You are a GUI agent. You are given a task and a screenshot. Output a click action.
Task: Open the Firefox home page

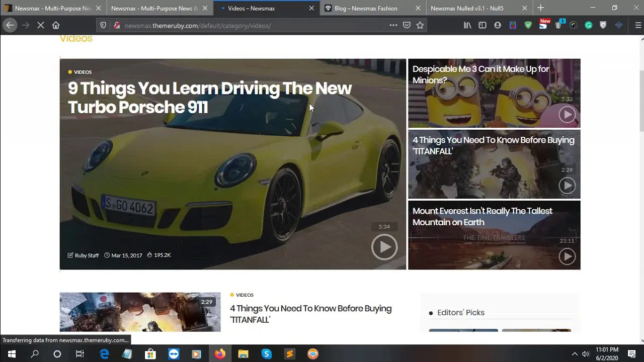[56, 25]
